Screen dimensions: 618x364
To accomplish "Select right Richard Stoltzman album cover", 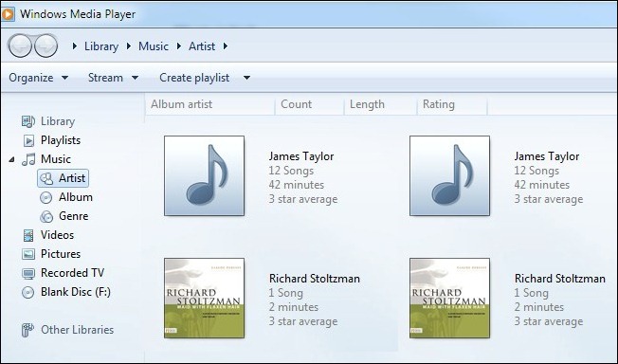I will tap(449, 299).
